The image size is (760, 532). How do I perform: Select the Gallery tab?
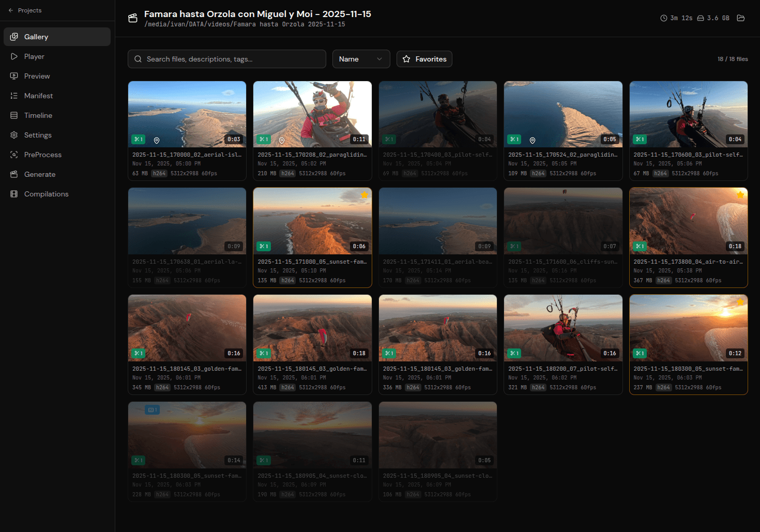point(36,37)
